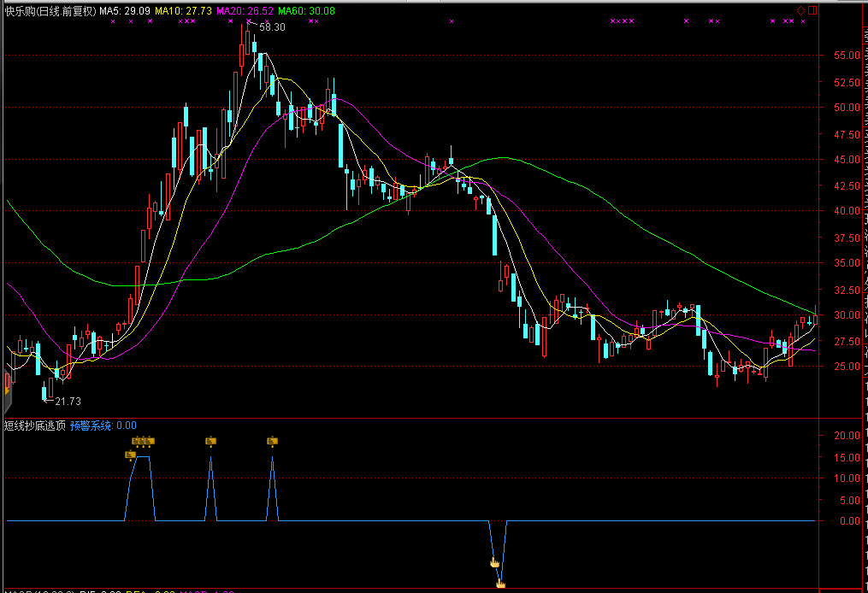Click the diamond icon in the chart's top-right corner
This screenshot has width=868, height=593.
click(800, 10)
